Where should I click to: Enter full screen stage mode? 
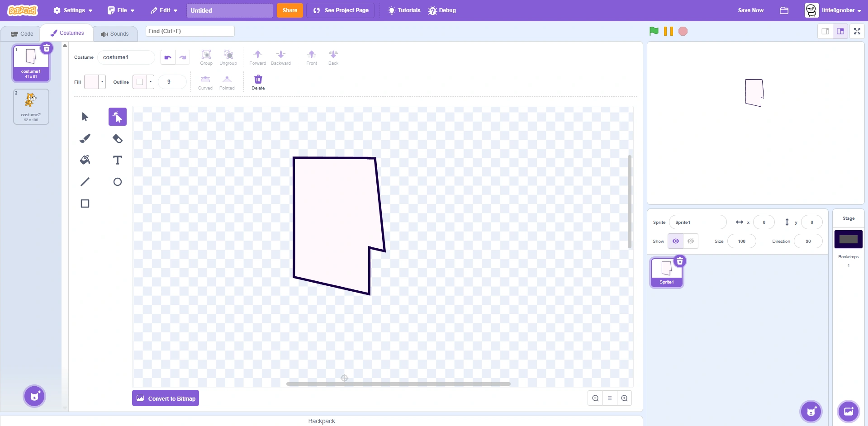pyautogui.click(x=857, y=31)
